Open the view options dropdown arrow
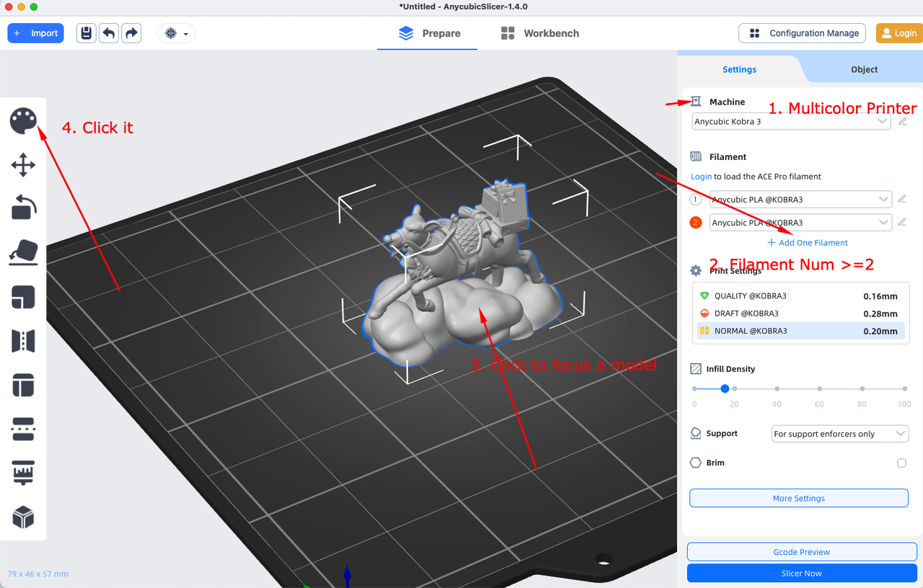Viewport: 923px width, 588px height. coord(186,34)
